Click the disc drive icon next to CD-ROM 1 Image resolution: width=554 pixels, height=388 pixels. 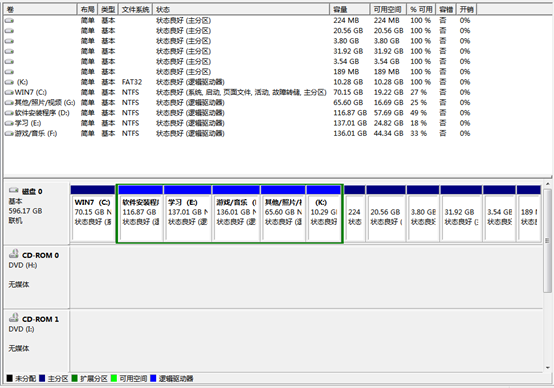click(13, 318)
